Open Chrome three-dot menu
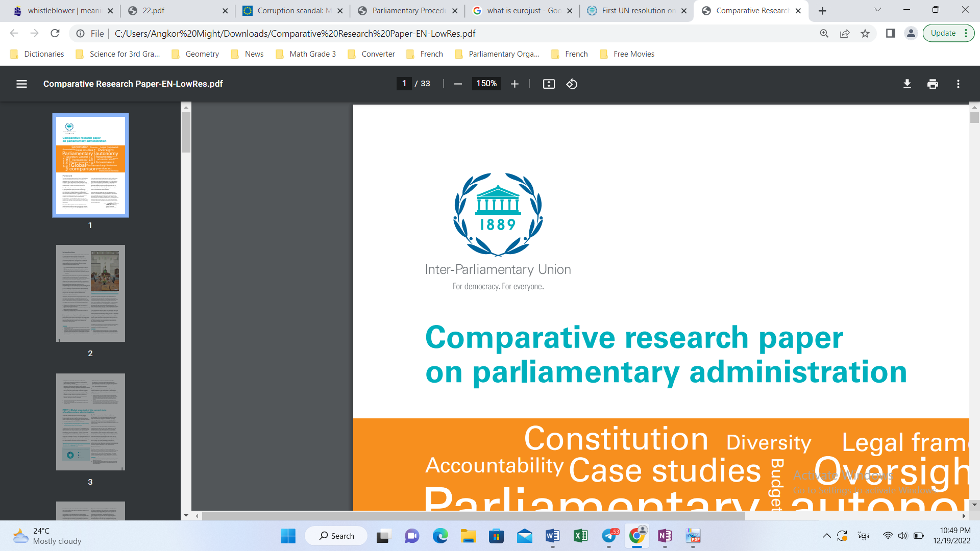Screen dimensions: 980x551 pyautogui.click(x=966, y=33)
